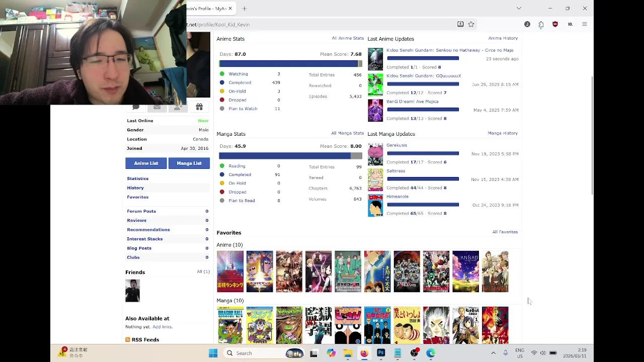This screenshot has height=362, width=644.
Task: Click the anime stats distribution bar
Action: 290,63
